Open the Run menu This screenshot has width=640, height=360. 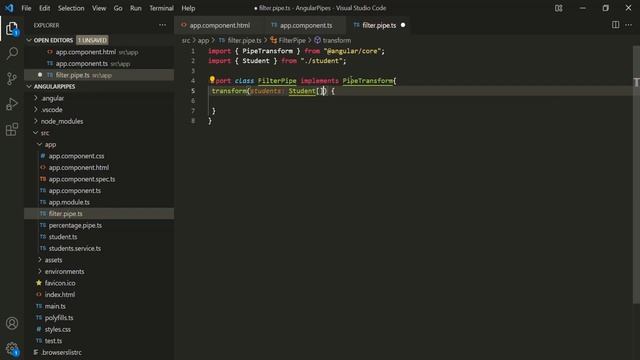tap(136, 8)
